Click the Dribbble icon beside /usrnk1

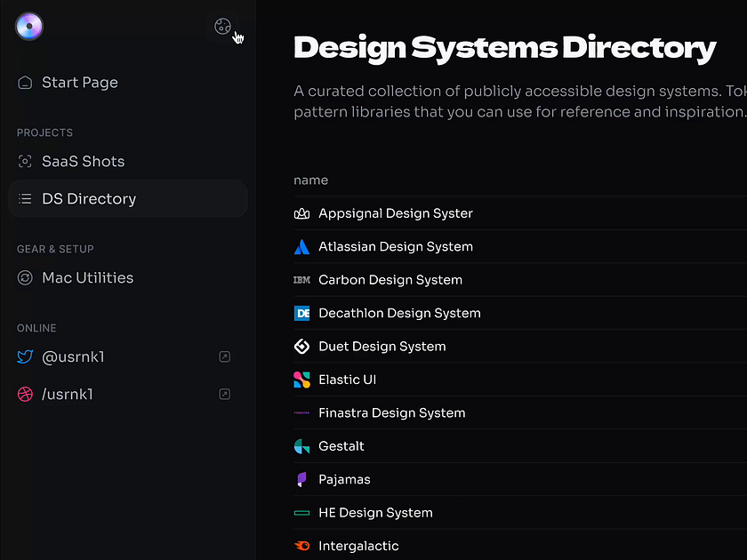[25, 394]
